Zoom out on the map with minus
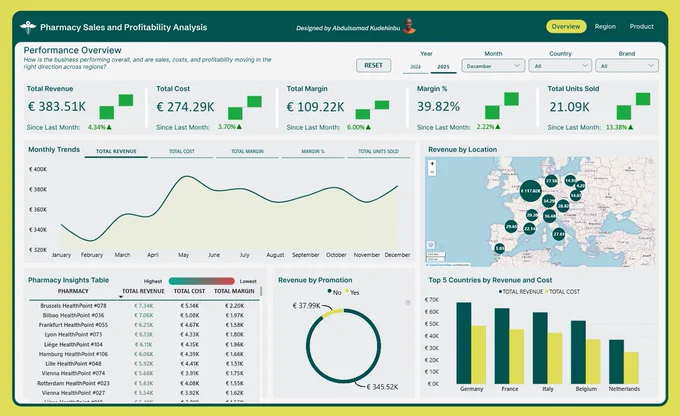This screenshot has width=680, height=416. 432,172
